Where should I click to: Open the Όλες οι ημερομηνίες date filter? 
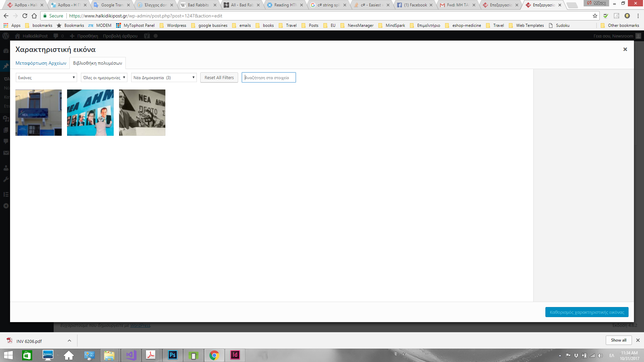point(104,77)
